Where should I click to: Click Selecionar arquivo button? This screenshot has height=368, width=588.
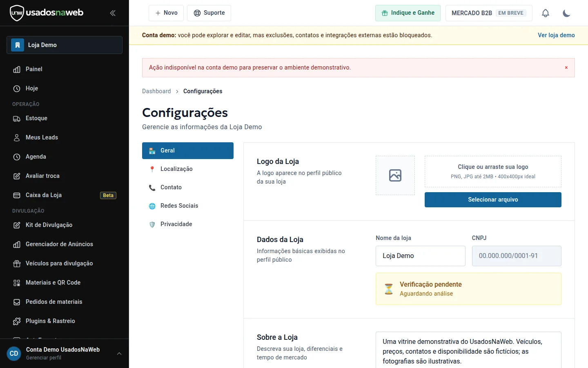click(x=493, y=200)
